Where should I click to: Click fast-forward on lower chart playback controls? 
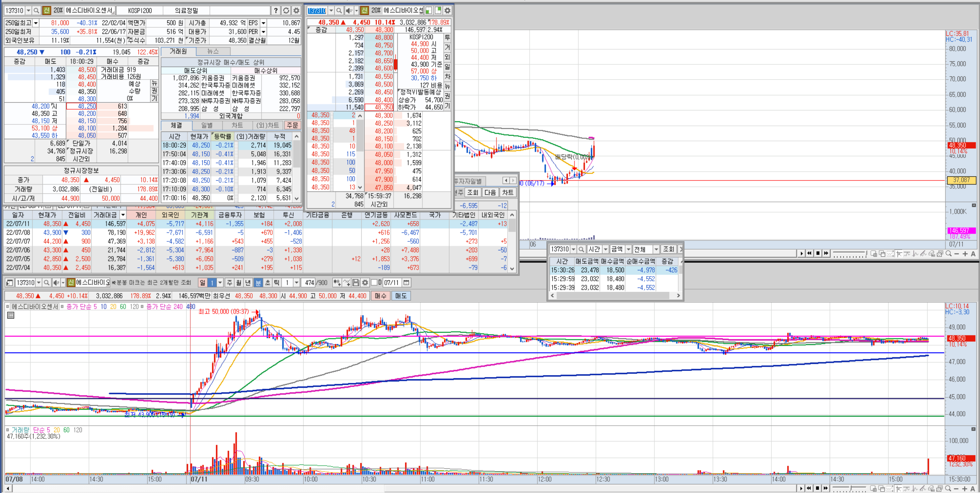pyautogui.click(x=826, y=488)
